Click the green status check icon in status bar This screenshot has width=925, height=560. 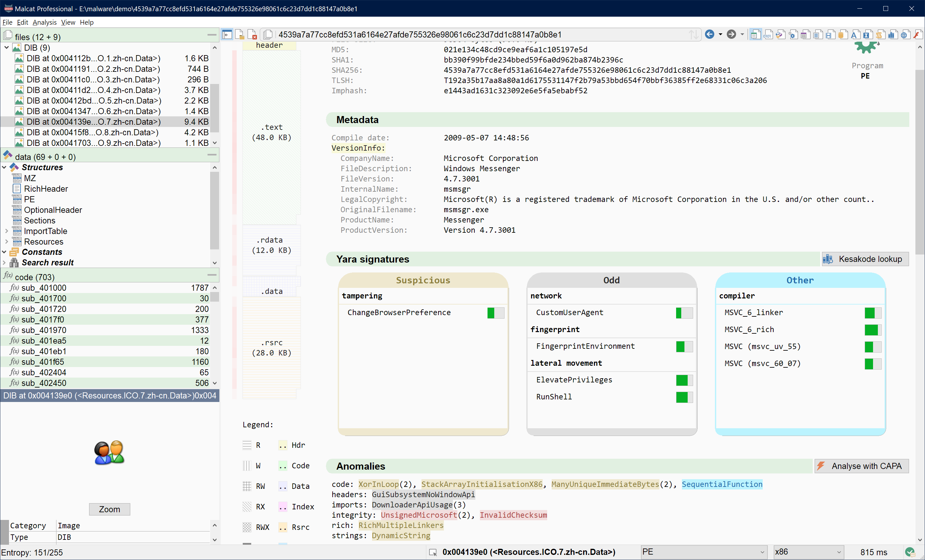coord(910,552)
